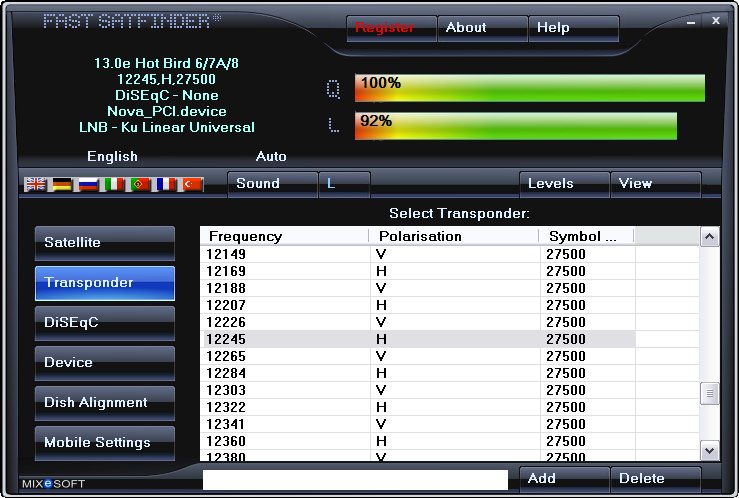Select transponder row 12226
The image size is (739, 498).
click(418, 322)
